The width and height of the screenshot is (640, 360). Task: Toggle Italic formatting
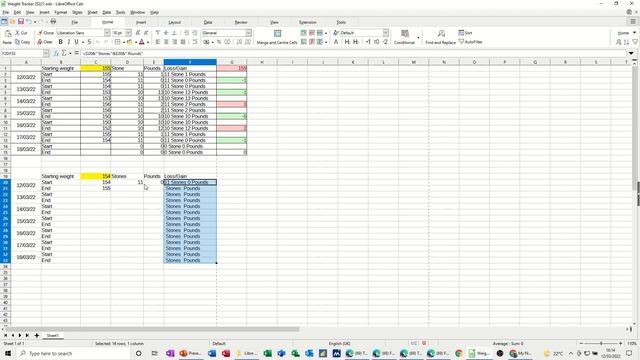click(x=69, y=42)
